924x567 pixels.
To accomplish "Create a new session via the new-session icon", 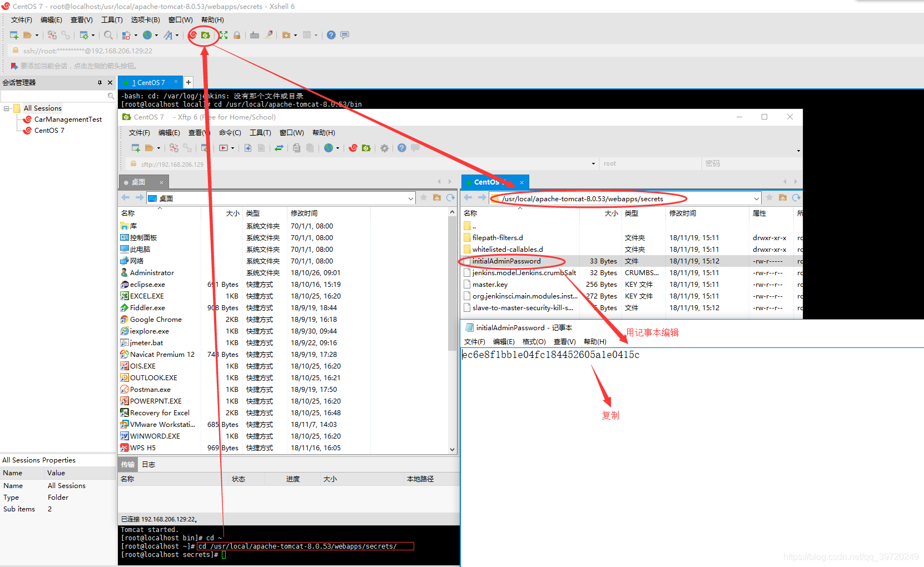I will (x=13, y=35).
